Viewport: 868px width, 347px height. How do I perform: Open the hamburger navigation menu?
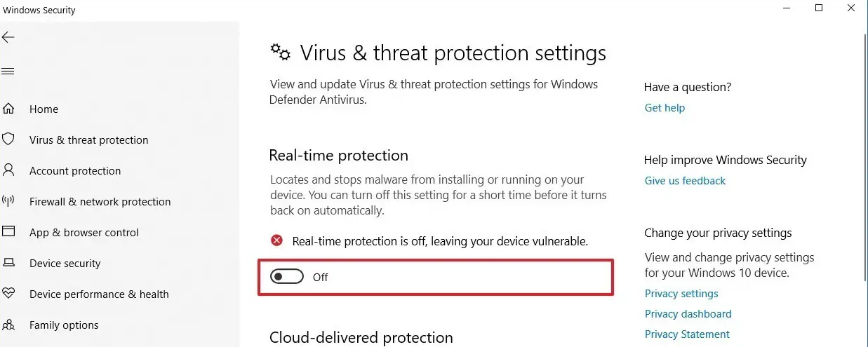pos(8,72)
